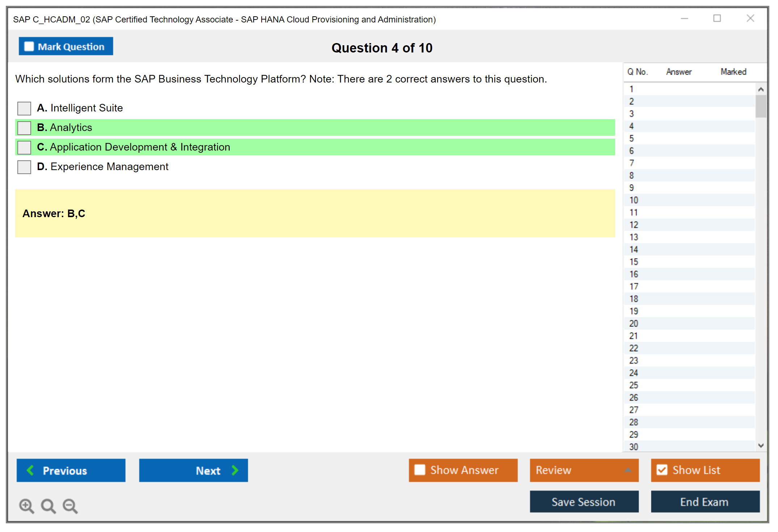The width and height of the screenshot is (778, 532).
Task: Click the Save Session button
Action: (584, 502)
